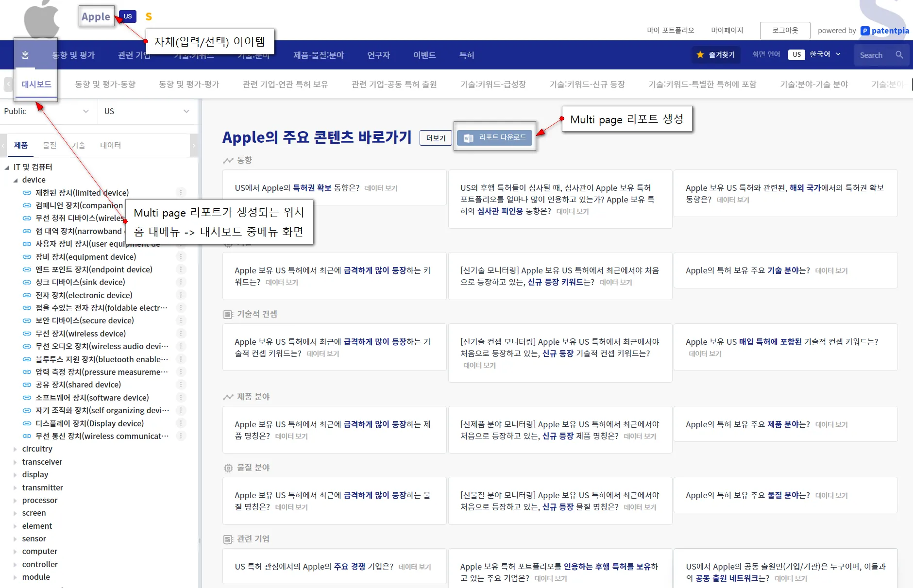Click link icon beside 압력 측정 장치 row
Screen dimensions: 913x588
(x=27, y=372)
